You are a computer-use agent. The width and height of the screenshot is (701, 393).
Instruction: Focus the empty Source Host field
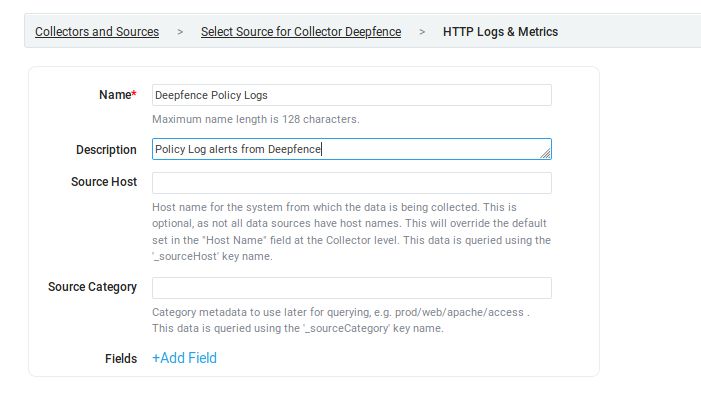[x=352, y=183]
